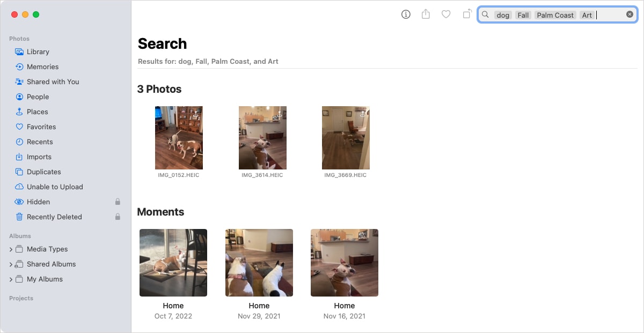Clear the search with the X button

629,14
